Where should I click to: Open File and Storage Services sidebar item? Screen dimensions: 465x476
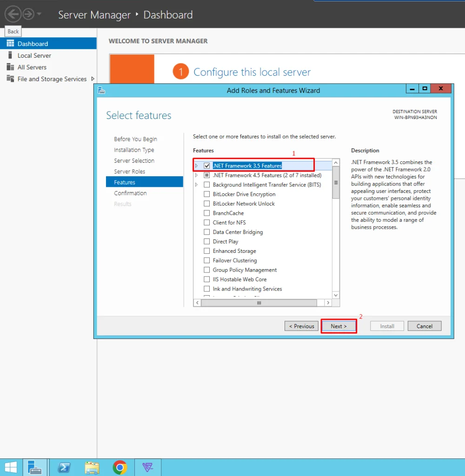[x=48, y=79]
